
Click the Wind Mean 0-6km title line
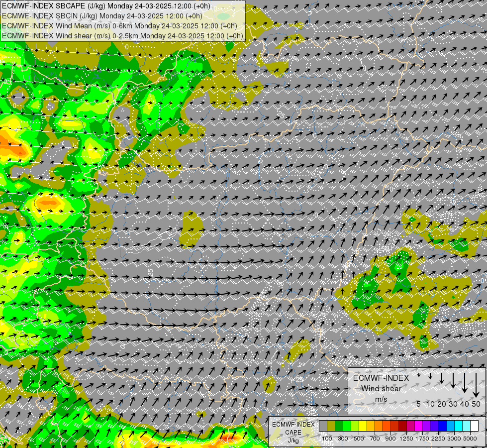(119, 26)
